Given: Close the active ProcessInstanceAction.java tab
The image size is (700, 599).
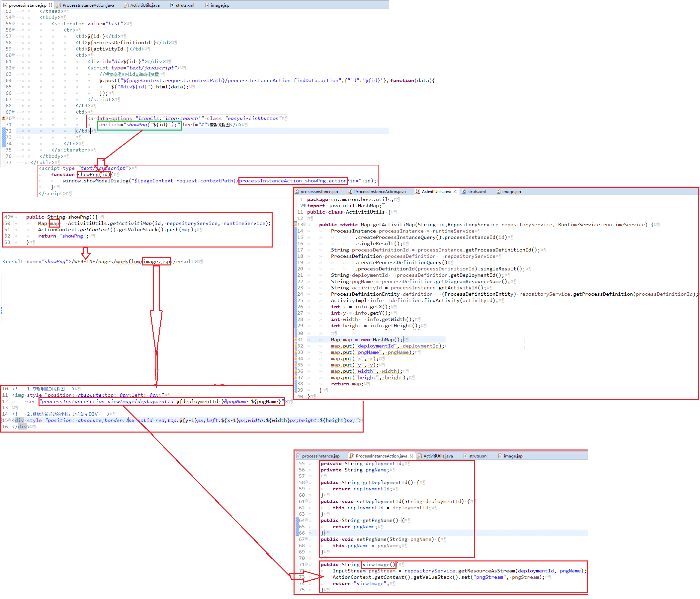Looking at the screenshot, I should pos(411,456).
